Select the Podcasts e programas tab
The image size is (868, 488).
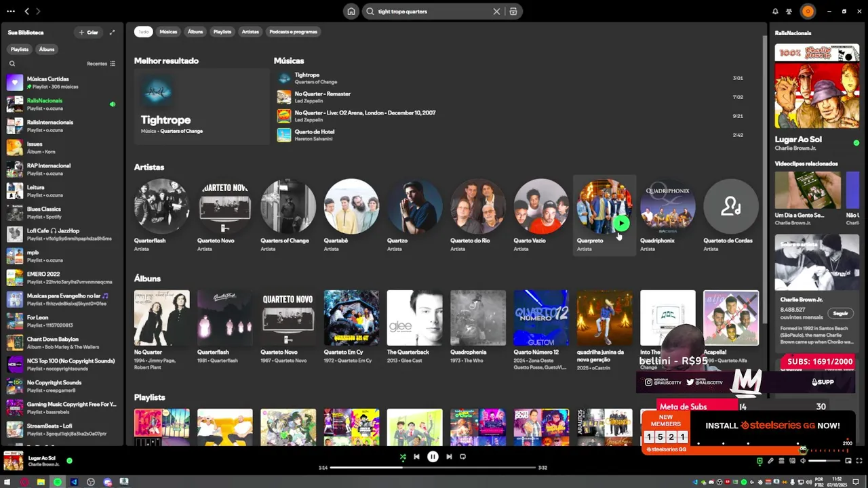pyautogui.click(x=293, y=32)
